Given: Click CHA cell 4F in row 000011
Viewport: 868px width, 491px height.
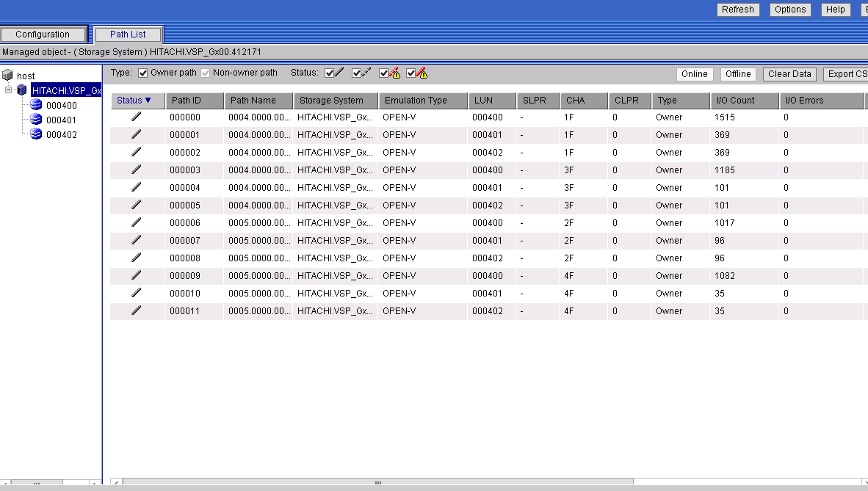Looking at the screenshot, I should tap(568, 311).
